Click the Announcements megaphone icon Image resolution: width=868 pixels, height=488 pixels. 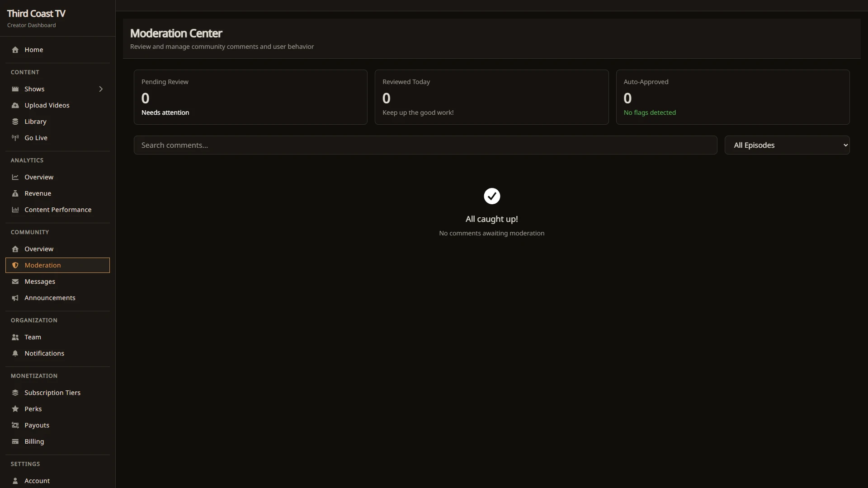(x=15, y=298)
